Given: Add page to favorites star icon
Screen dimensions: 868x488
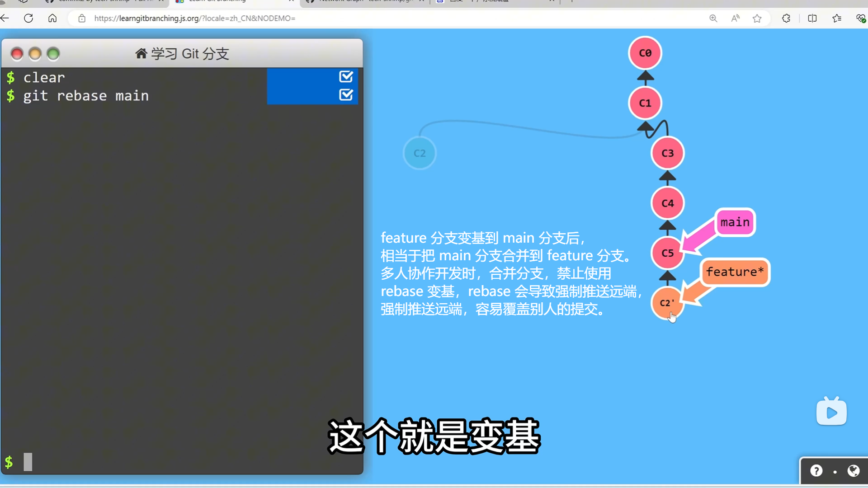Looking at the screenshot, I should pos(757,18).
